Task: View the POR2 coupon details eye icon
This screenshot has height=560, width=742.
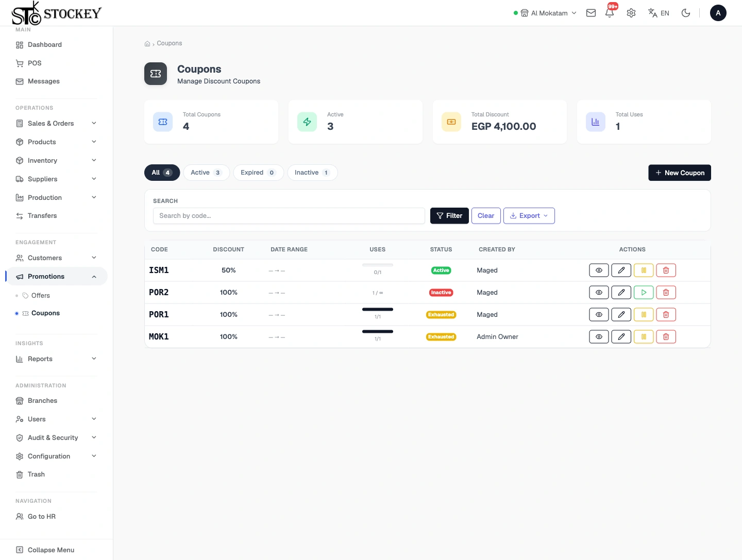Action: tap(599, 292)
